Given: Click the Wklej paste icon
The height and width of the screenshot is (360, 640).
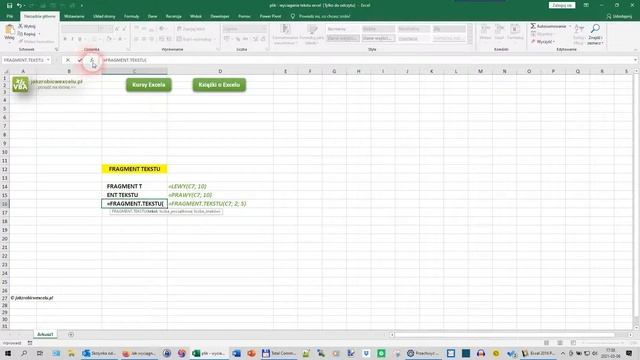Looking at the screenshot, I should (x=9, y=30).
